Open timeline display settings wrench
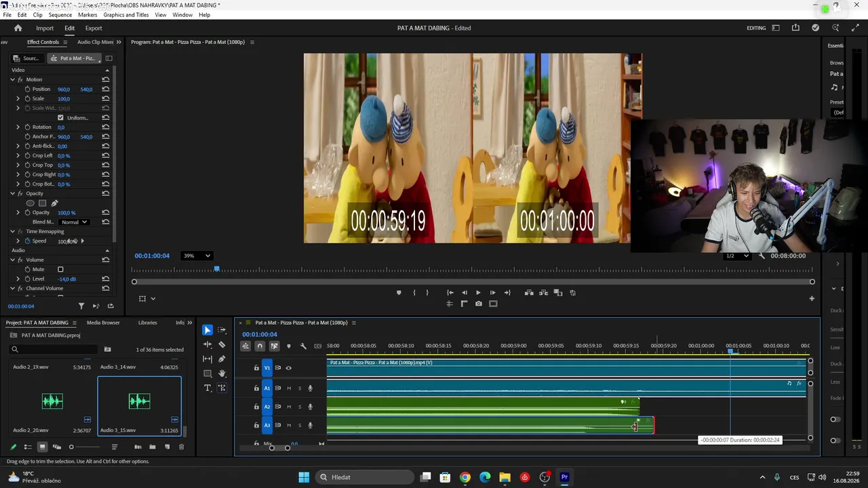The width and height of the screenshot is (868, 488). click(x=303, y=346)
